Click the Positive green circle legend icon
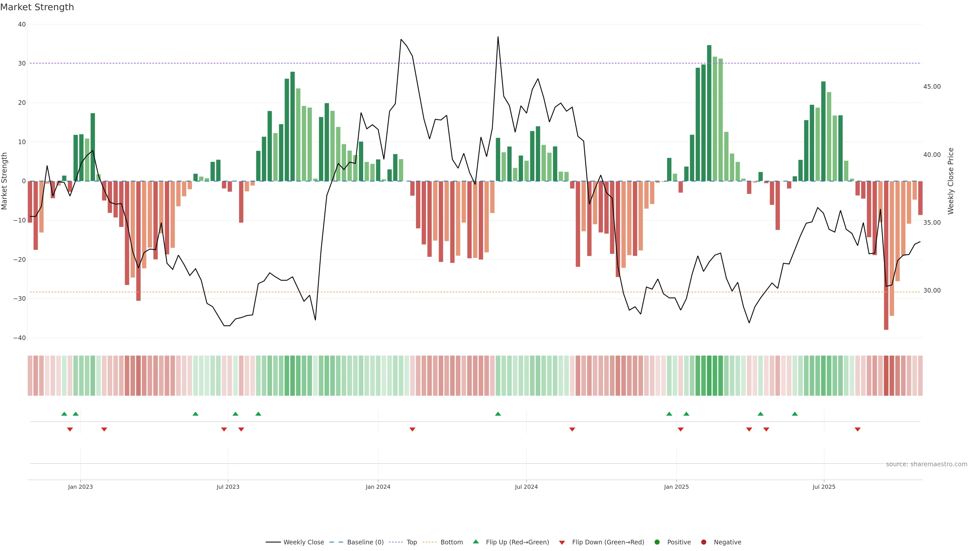 pos(657,542)
